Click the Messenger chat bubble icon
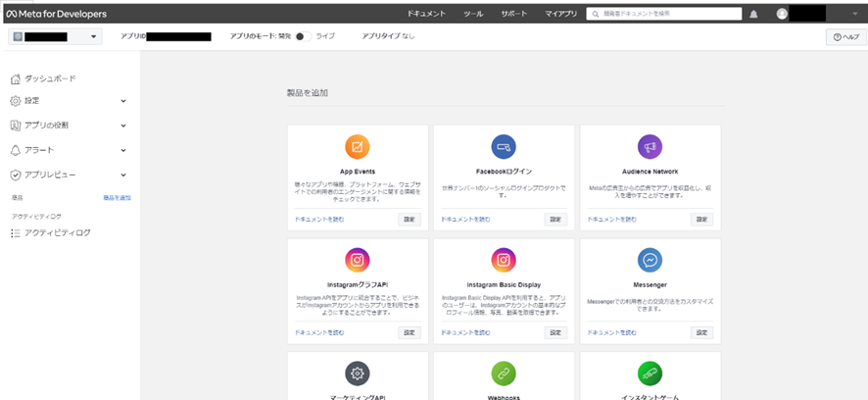The width and height of the screenshot is (868, 400). pos(650,260)
